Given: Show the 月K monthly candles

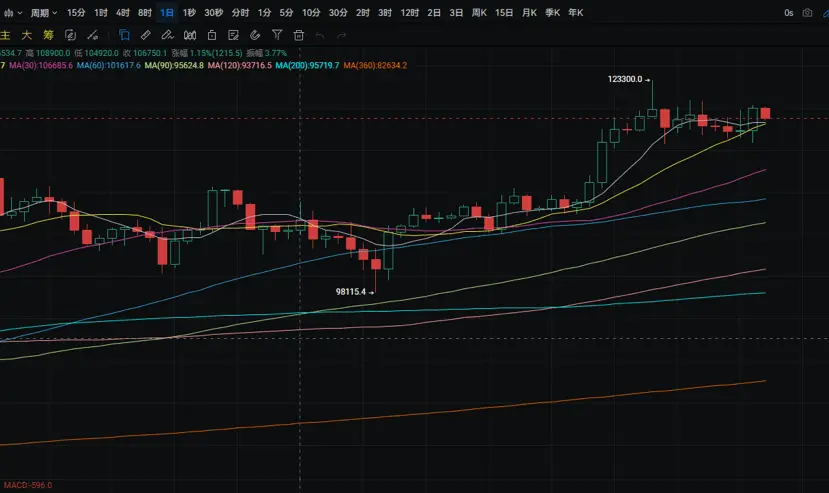Looking at the screenshot, I should pyautogui.click(x=529, y=13).
